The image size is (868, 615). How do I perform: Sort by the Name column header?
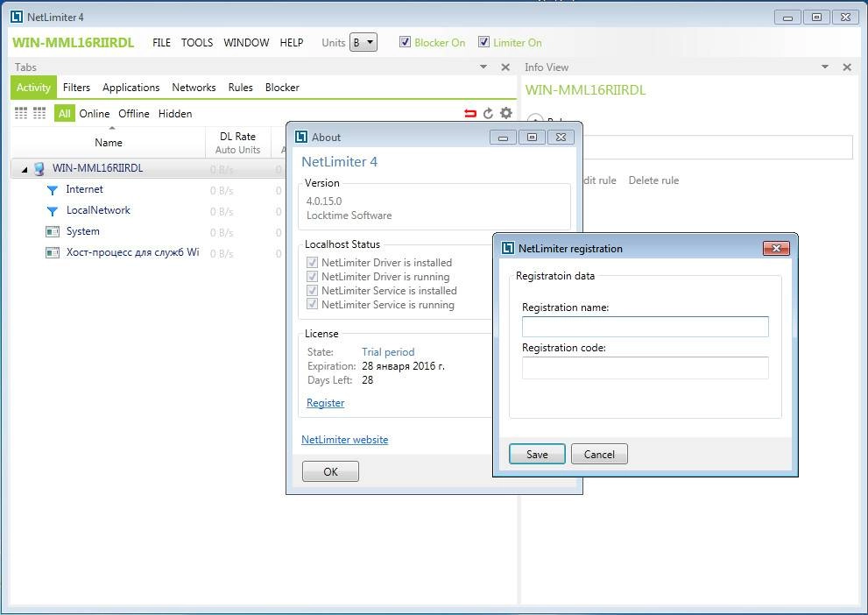click(109, 142)
